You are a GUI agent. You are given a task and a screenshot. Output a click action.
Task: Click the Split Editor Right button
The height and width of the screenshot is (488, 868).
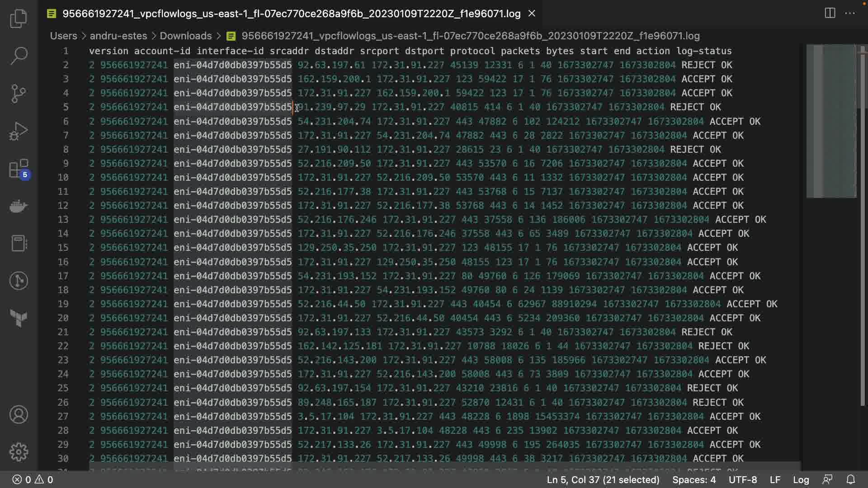tap(830, 13)
